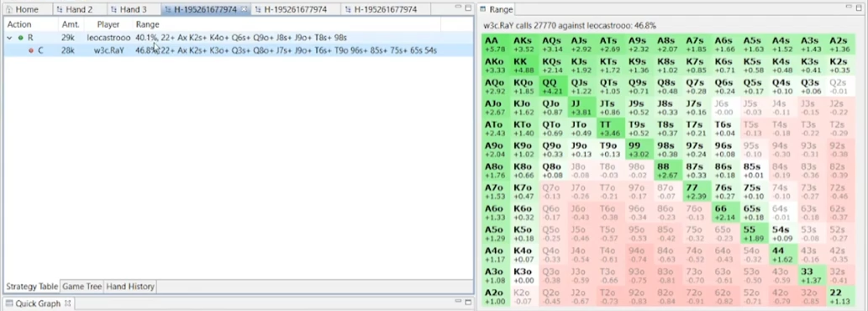The image size is (868, 311).
Task: Click the Q8o cell showing +0.08
Action: click(x=554, y=171)
